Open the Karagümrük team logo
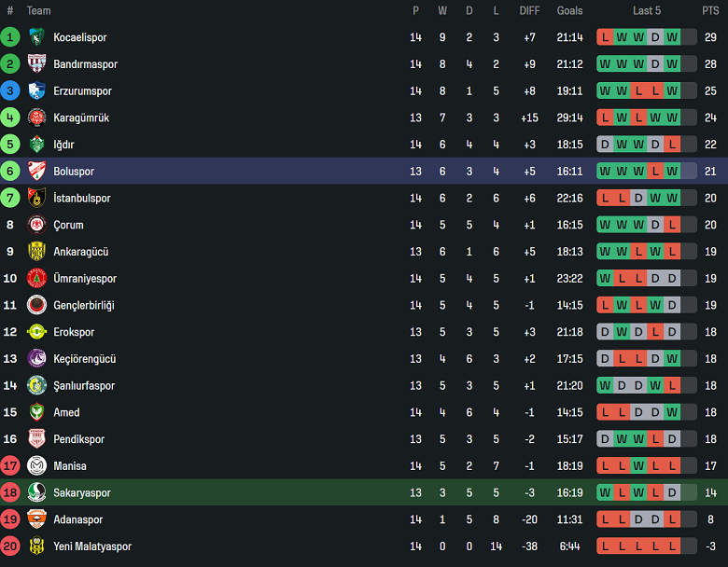The image size is (728, 567). [x=36, y=118]
